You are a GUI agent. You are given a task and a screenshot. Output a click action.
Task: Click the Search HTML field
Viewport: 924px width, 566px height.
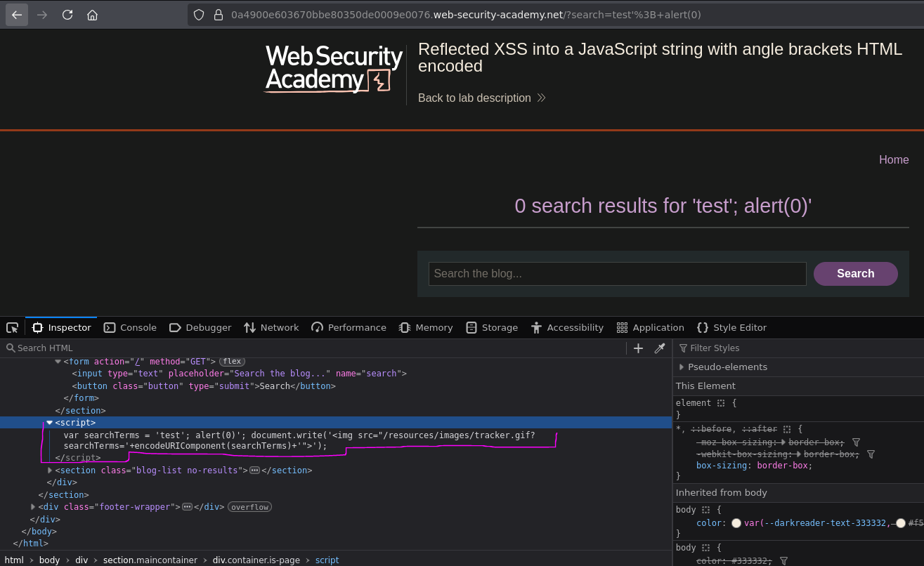(x=313, y=348)
